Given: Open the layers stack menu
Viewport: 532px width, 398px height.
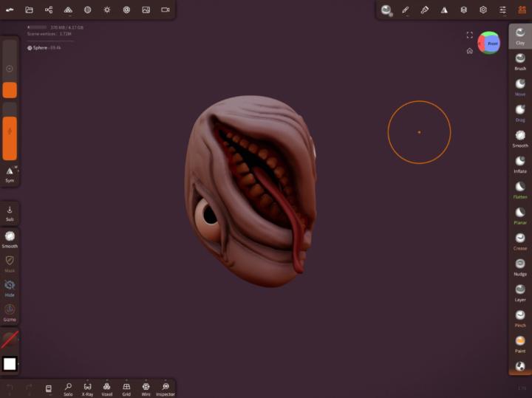Looking at the screenshot, I should [x=463, y=10].
